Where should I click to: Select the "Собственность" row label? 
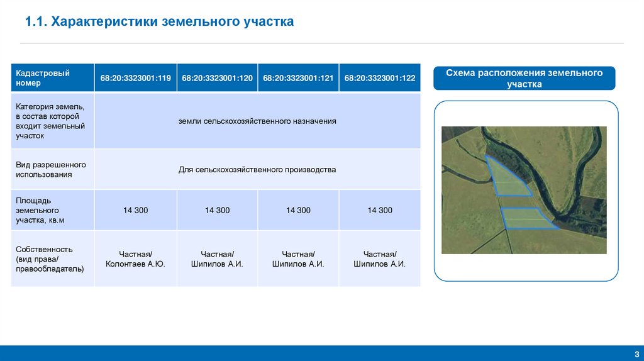[53, 258]
